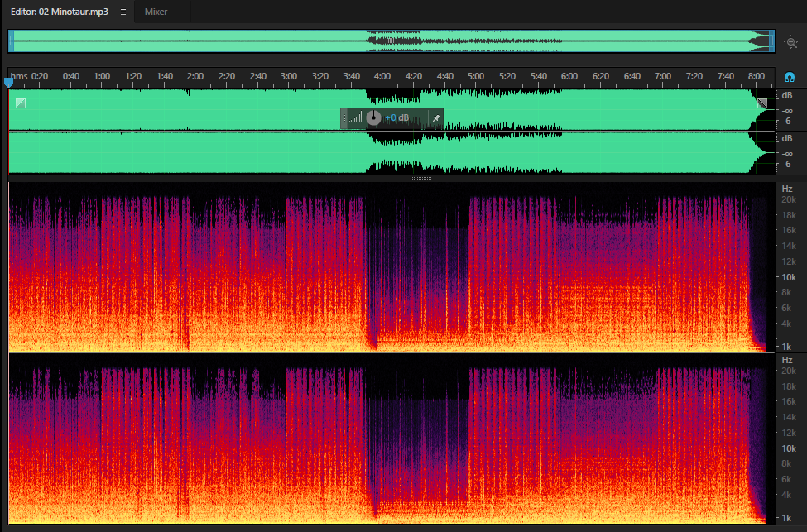Click the 4:00 mark on time ruler
This screenshot has width=807, height=532.
(x=382, y=76)
